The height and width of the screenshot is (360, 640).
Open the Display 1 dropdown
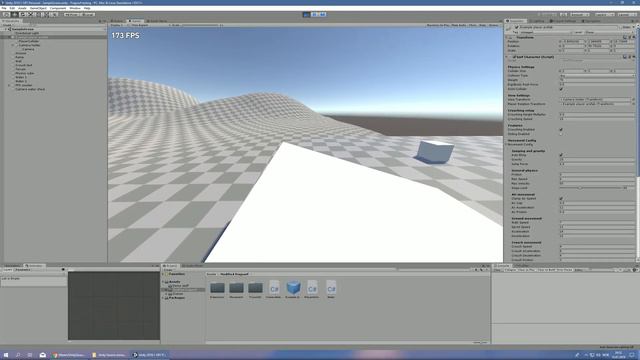pyautogui.click(x=117, y=25)
